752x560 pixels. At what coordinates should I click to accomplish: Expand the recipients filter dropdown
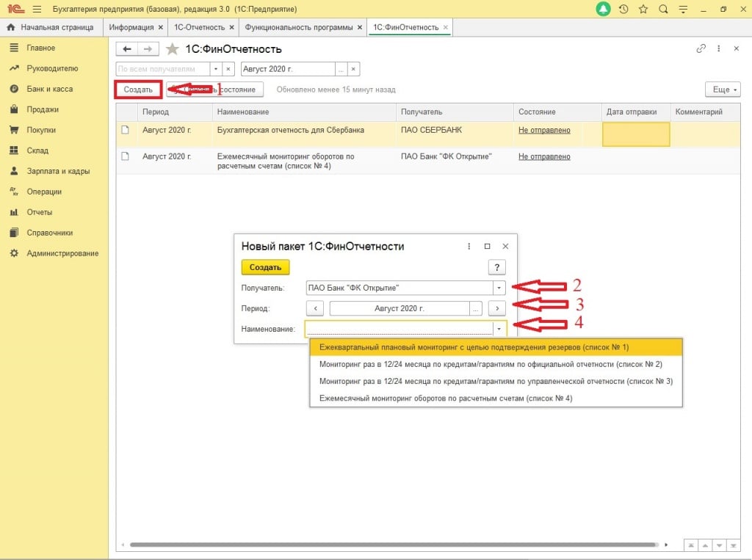[x=216, y=69]
